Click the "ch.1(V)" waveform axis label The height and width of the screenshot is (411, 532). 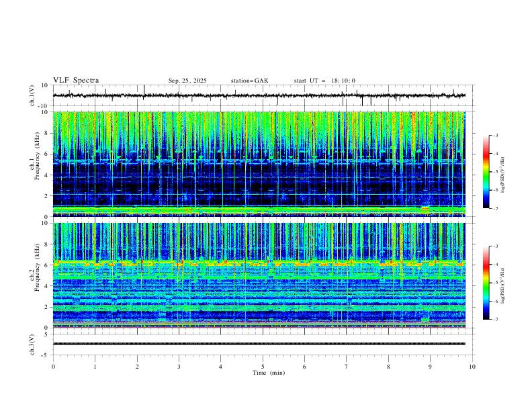point(32,95)
